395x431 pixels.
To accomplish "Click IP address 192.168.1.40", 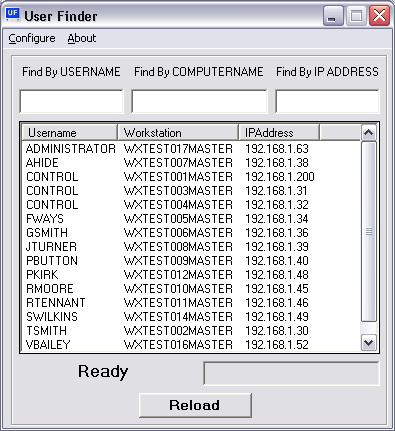I will click(277, 261).
